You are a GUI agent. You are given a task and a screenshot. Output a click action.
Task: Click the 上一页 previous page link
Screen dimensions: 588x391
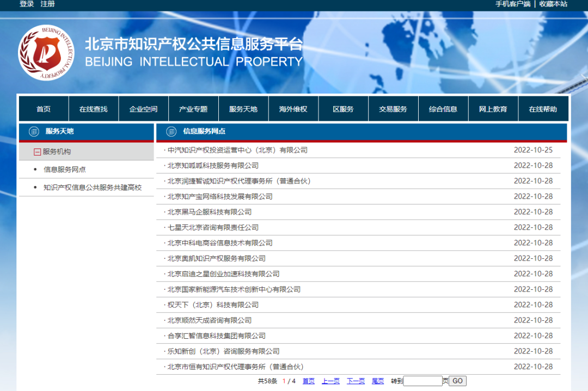(x=330, y=381)
